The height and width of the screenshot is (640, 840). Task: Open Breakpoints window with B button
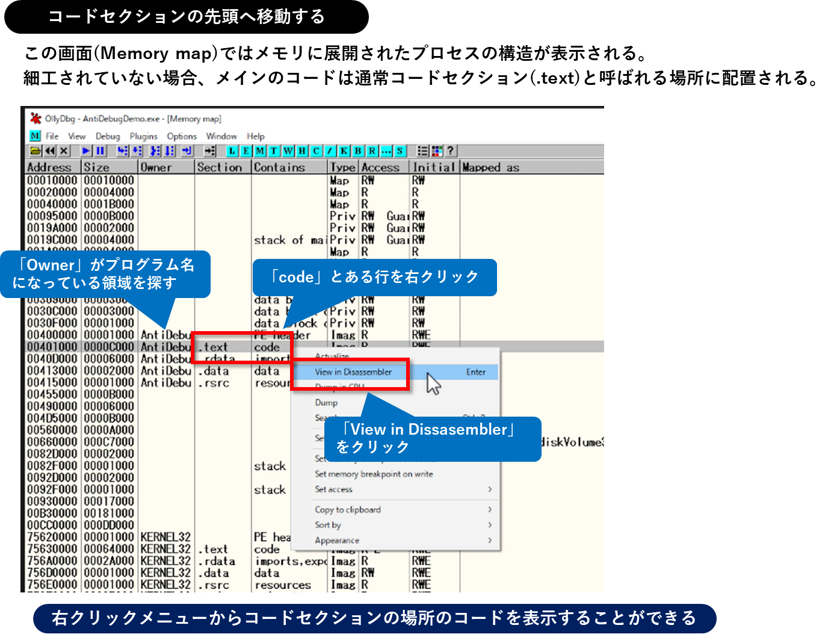358,151
